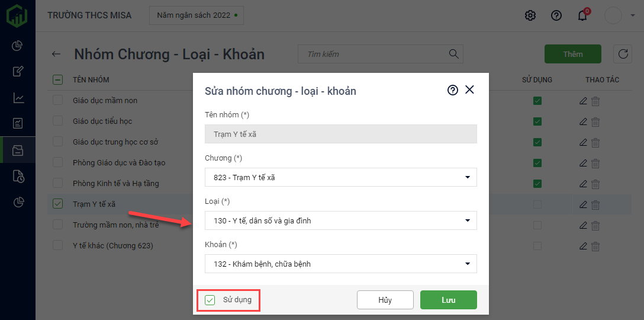Click the help question mark in header
The width and height of the screenshot is (644, 320).
point(556,15)
